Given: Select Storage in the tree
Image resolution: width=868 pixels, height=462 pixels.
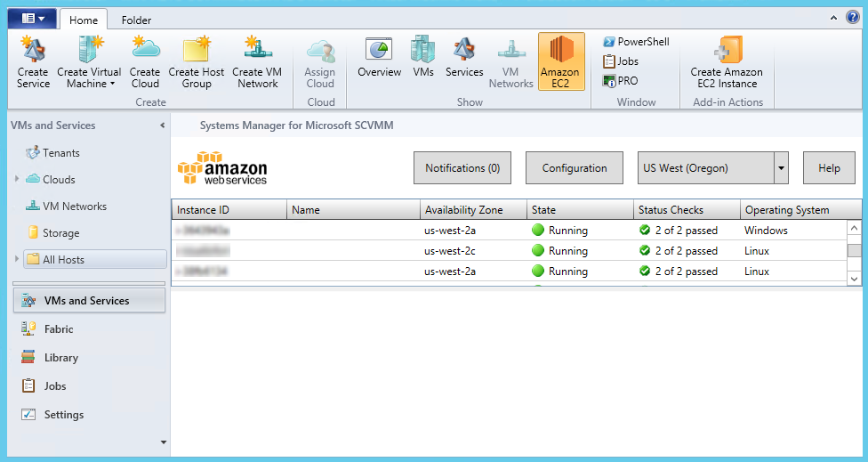Looking at the screenshot, I should [53, 232].
